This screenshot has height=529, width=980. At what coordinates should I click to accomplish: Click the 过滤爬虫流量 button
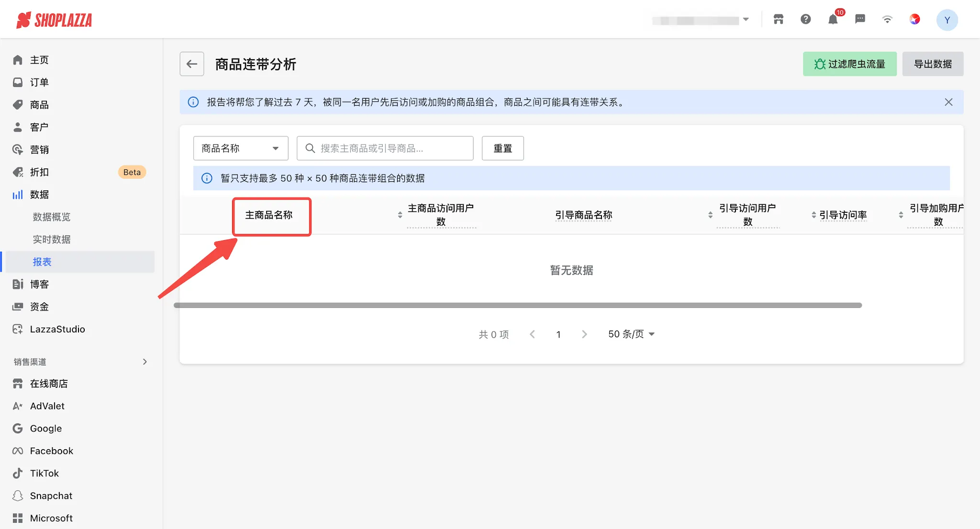click(x=850, y=64)
